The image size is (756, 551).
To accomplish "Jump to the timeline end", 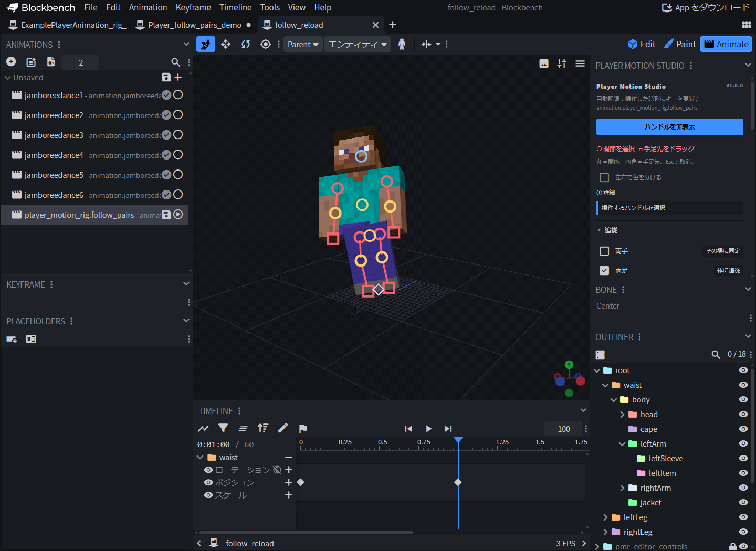I will [448, 429].
